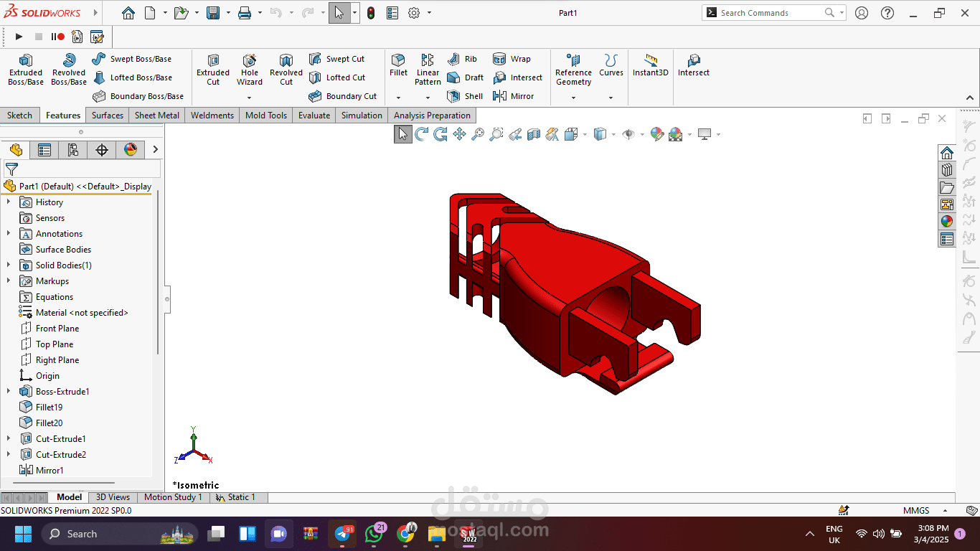This screenshot has height=551, width=980.
Task: Switch to the Sketch tab
Action: click(20, 116)
